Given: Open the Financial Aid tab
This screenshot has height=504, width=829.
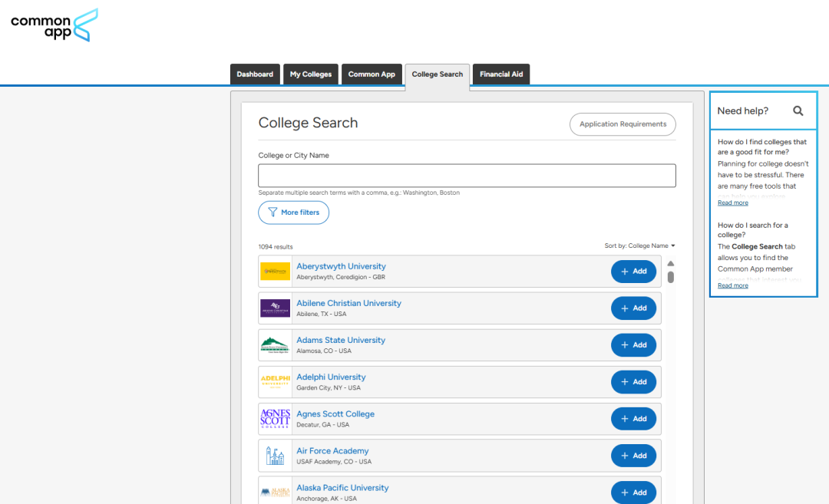Looking at the screenshot, I should coord(501,74).
